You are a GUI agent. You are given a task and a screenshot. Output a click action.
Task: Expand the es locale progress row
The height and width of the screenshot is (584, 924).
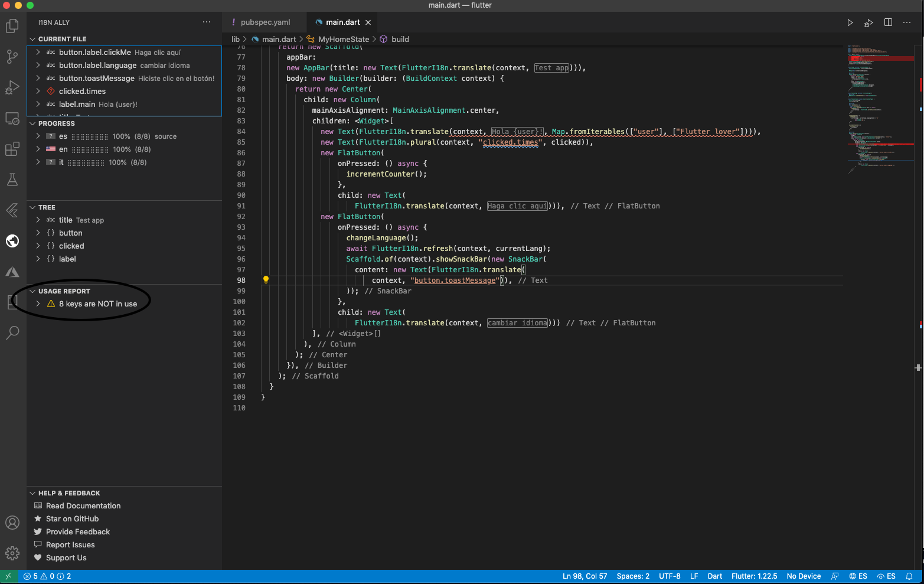[x=38, y=136]
